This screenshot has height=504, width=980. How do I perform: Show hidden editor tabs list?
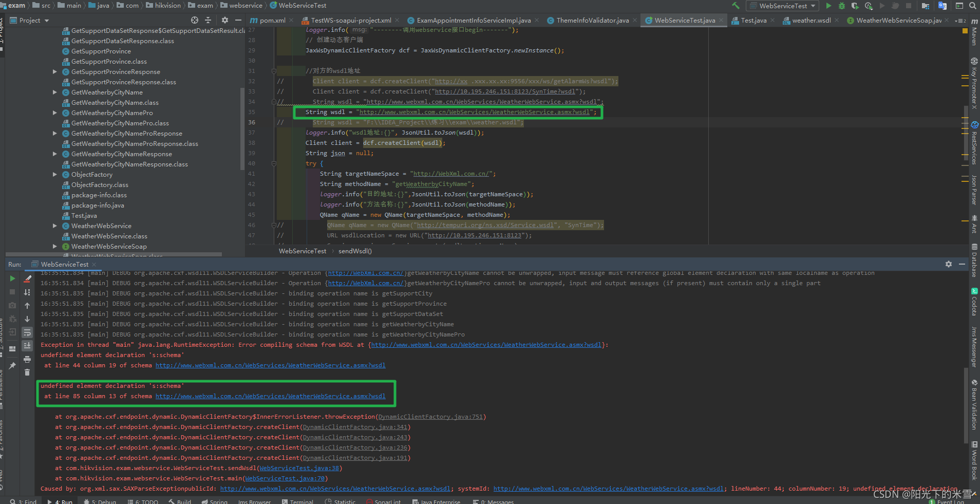960,21
